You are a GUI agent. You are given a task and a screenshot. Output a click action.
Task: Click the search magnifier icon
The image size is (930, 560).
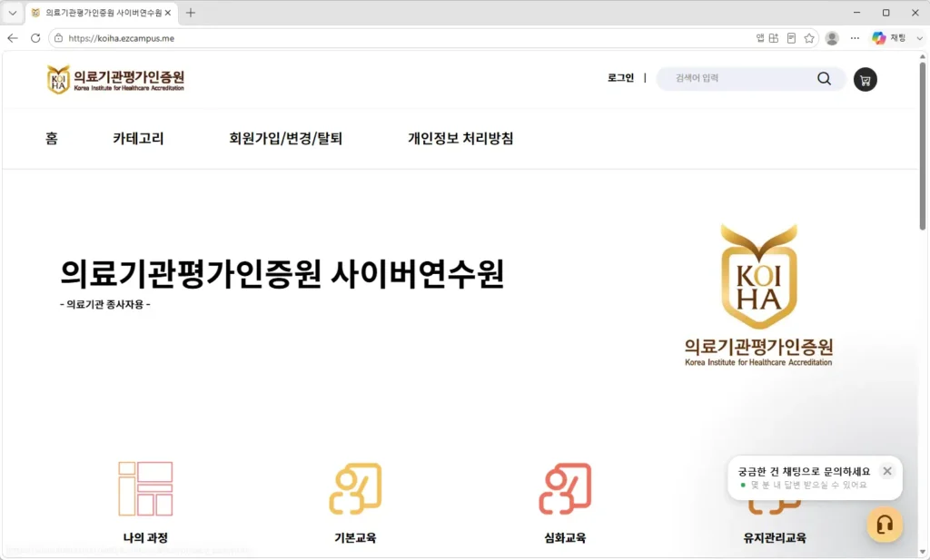(x=824, y=78)
